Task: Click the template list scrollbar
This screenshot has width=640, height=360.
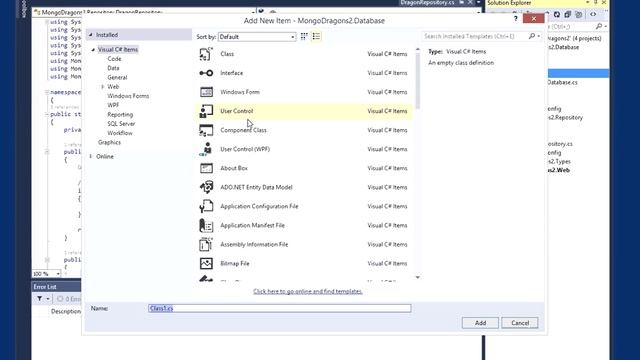Action: [418, 82]
